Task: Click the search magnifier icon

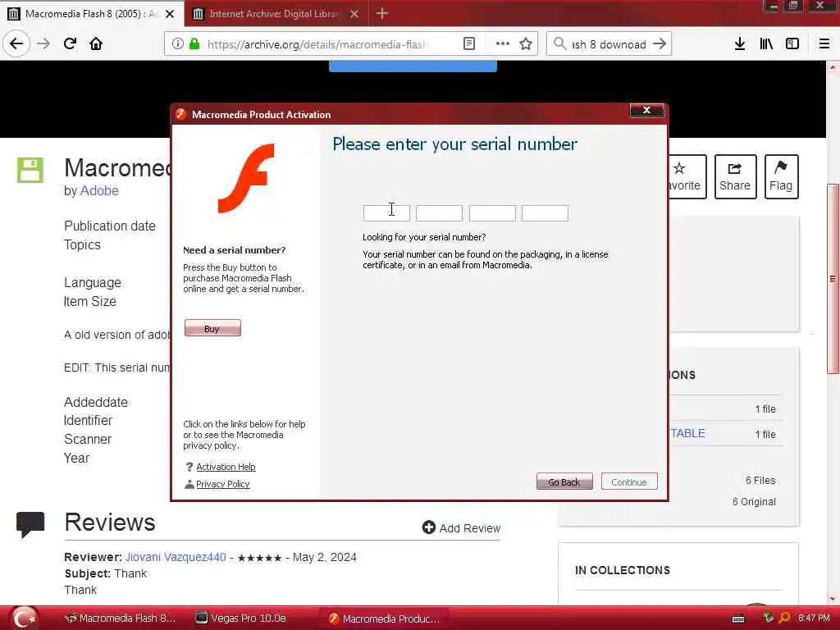Action: tap(559, 44)
